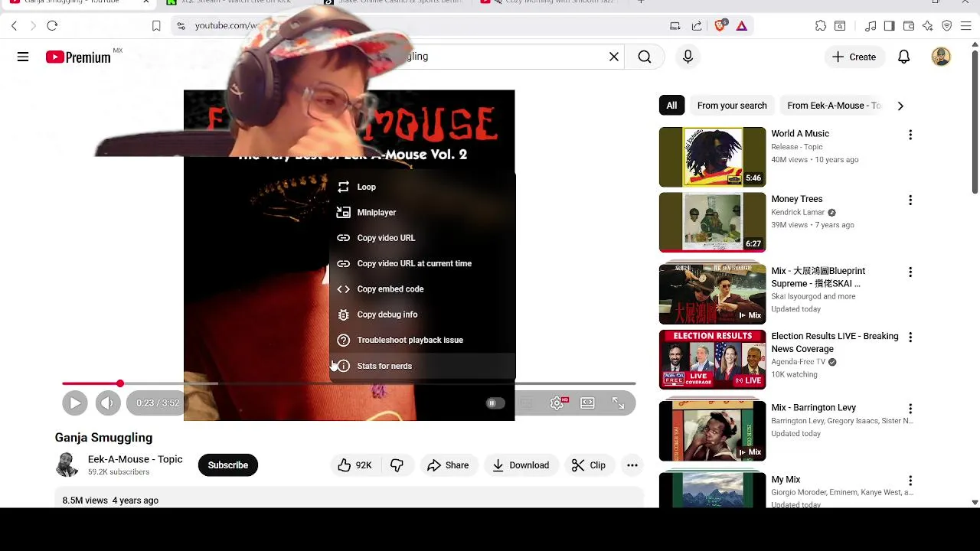Go back with browser back arrow
980x551 pixels.
pyautogui.click(x=14, y=26)
